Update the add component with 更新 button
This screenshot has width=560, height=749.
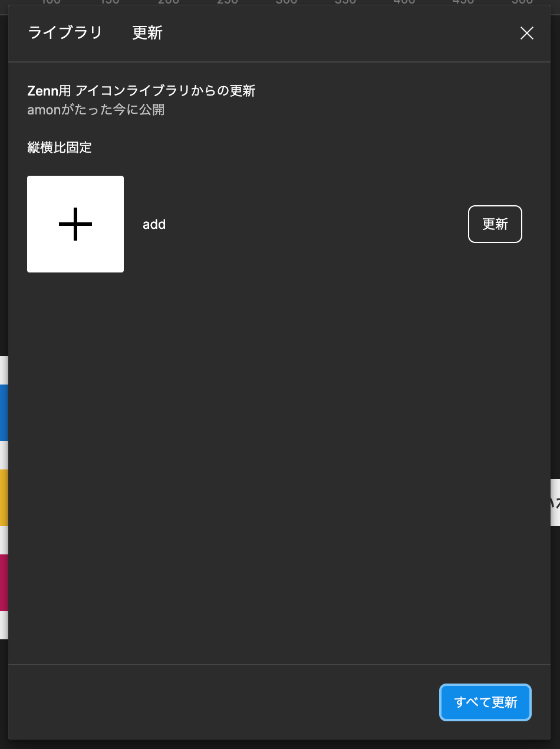pos(495,224)
